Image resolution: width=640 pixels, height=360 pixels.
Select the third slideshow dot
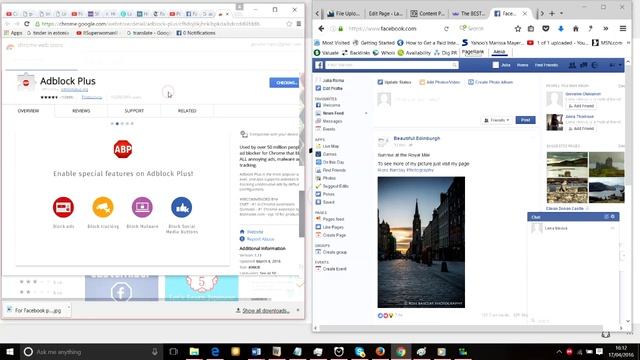click(x=122, y=123)
